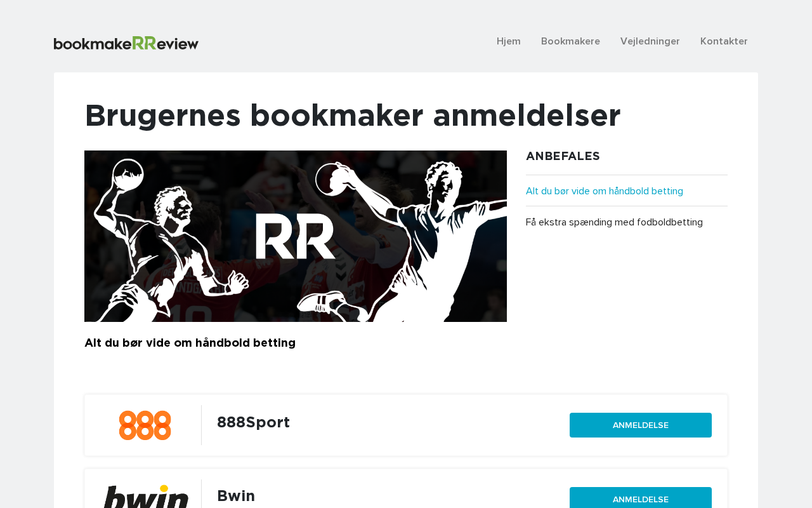The width and height of the screenshot is (812, 508).
Task: Click the Bwin bookmaker name
Action: point(236,496)
